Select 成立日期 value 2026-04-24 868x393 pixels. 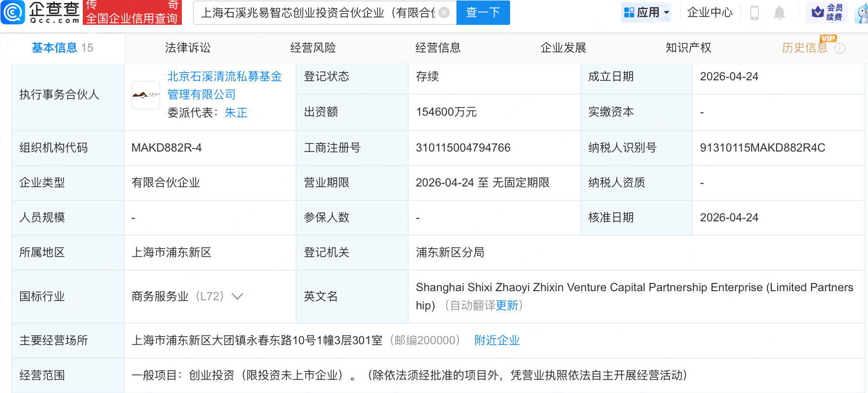pyautogui.click(x=729, y=76)
